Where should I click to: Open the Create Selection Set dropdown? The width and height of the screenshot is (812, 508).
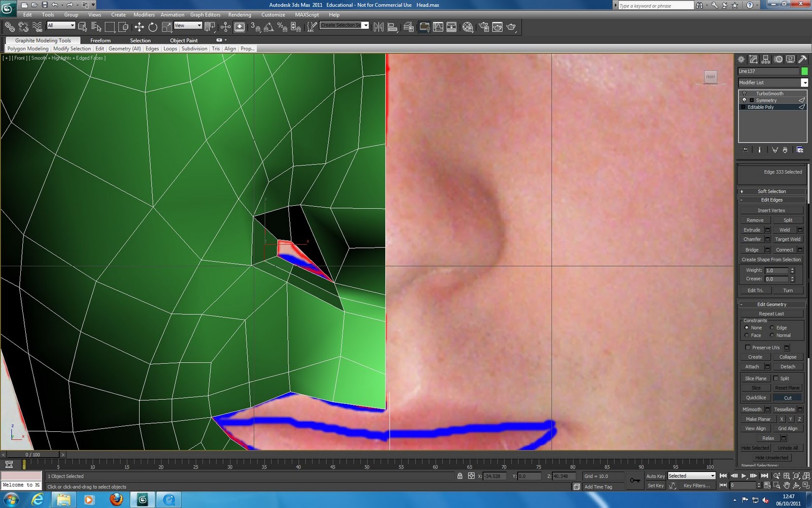pyautogui.click(x=344, y=25)
